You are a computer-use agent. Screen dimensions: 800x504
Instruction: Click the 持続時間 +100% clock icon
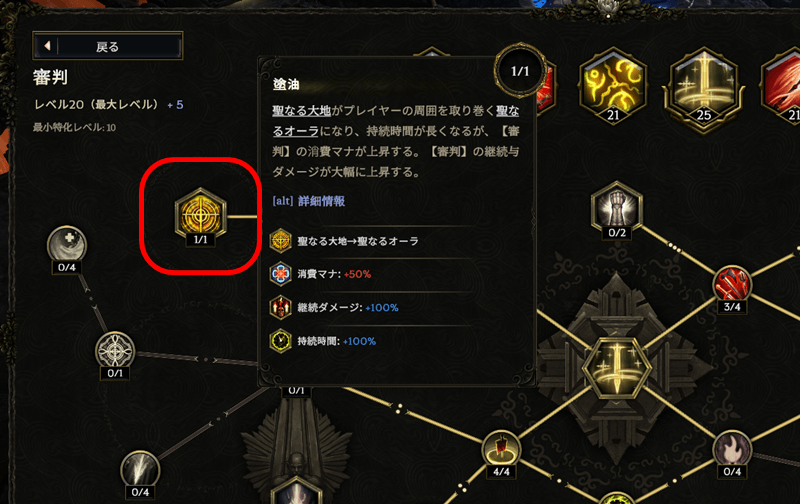[x=281, y=341]
